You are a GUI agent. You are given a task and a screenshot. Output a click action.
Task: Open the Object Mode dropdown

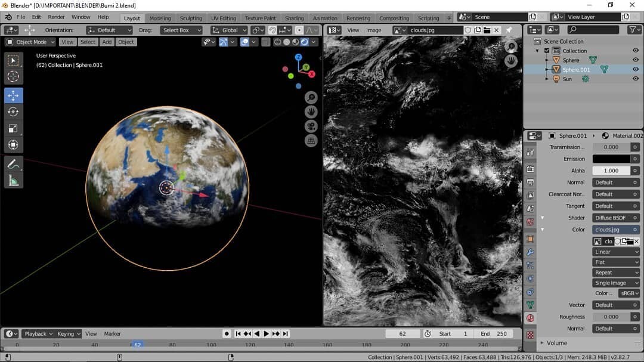tap(30, 42)
